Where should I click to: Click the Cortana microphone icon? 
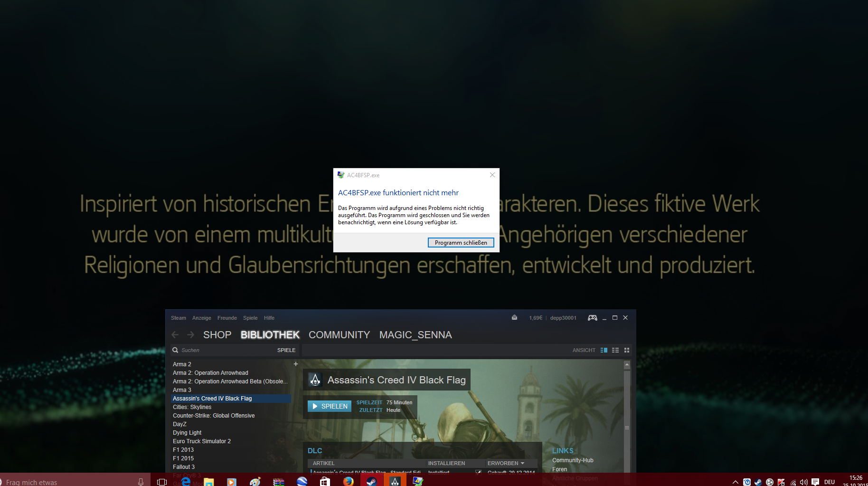pyautogui.click(x=141, y=482)
